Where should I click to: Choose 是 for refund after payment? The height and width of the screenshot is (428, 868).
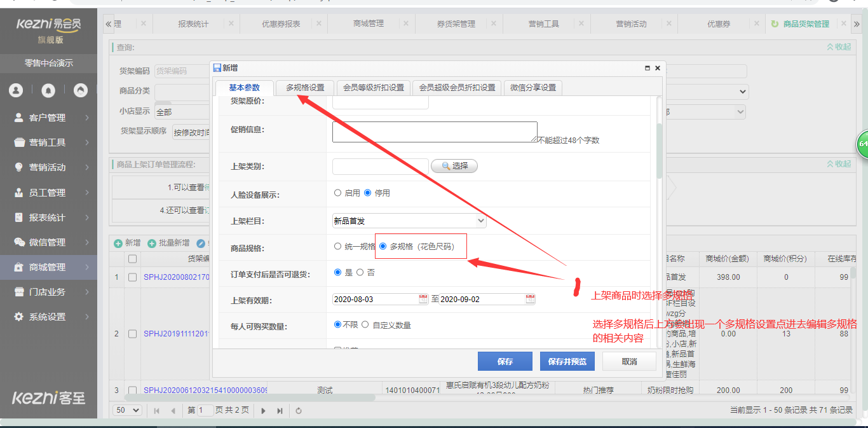pos(337,272)
